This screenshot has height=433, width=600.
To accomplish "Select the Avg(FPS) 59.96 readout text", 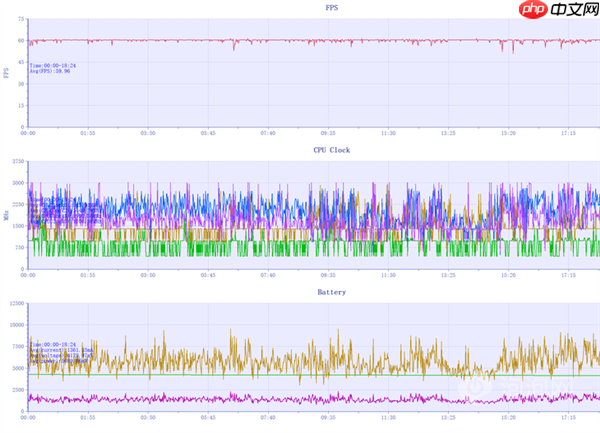I will [52, 72].
